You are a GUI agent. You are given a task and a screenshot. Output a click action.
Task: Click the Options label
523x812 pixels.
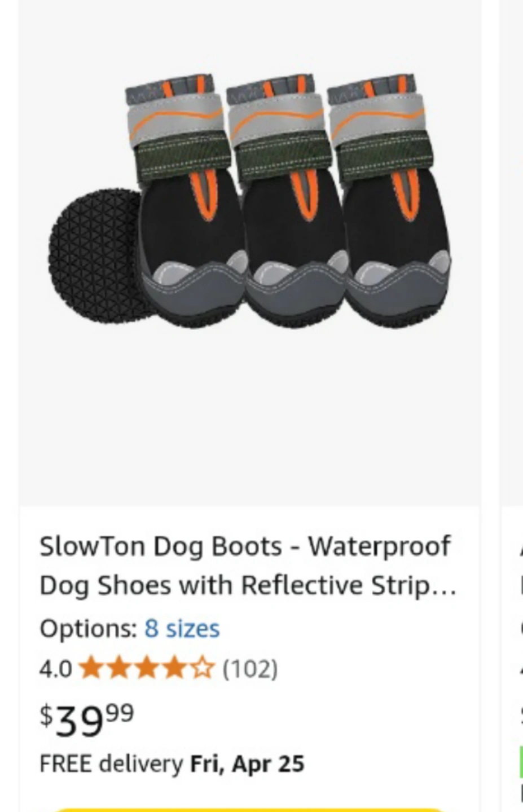click(88, 629)
